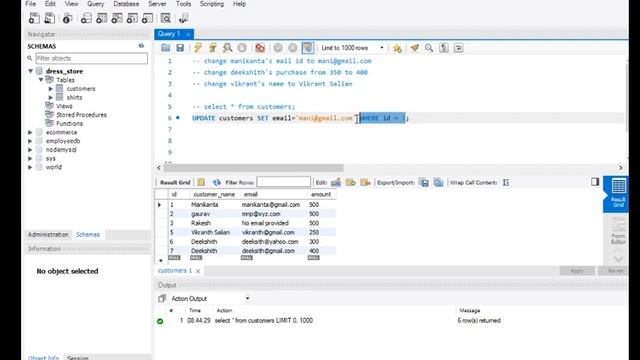
Task: Refresh the schemas list
Action: pyautogui.click(x=141, y=46)
